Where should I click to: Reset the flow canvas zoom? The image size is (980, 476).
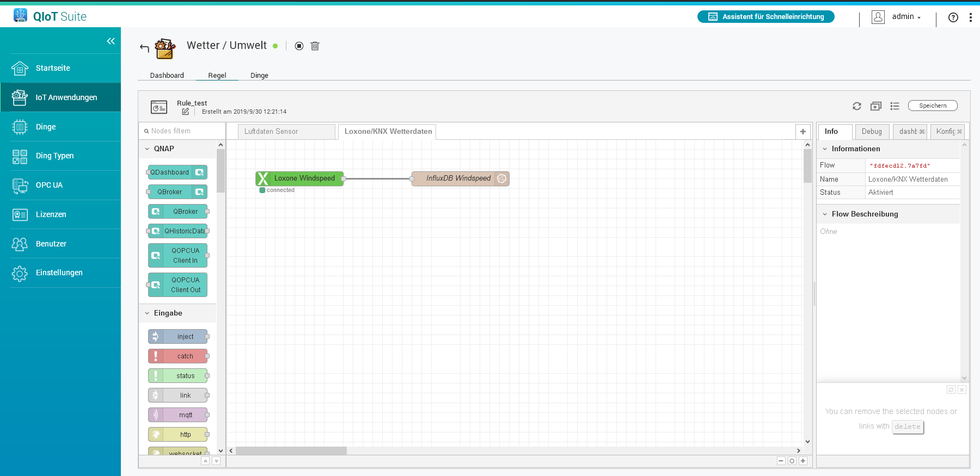point(792,461)
